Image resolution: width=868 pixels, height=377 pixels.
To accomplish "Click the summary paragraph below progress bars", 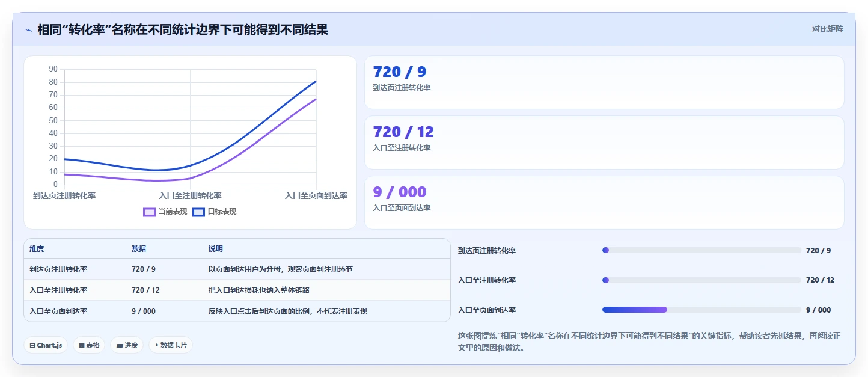I will [x=649, y=342].
